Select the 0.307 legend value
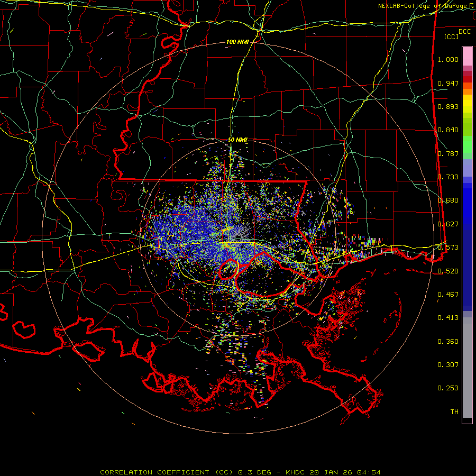 [x=448, y=365]
